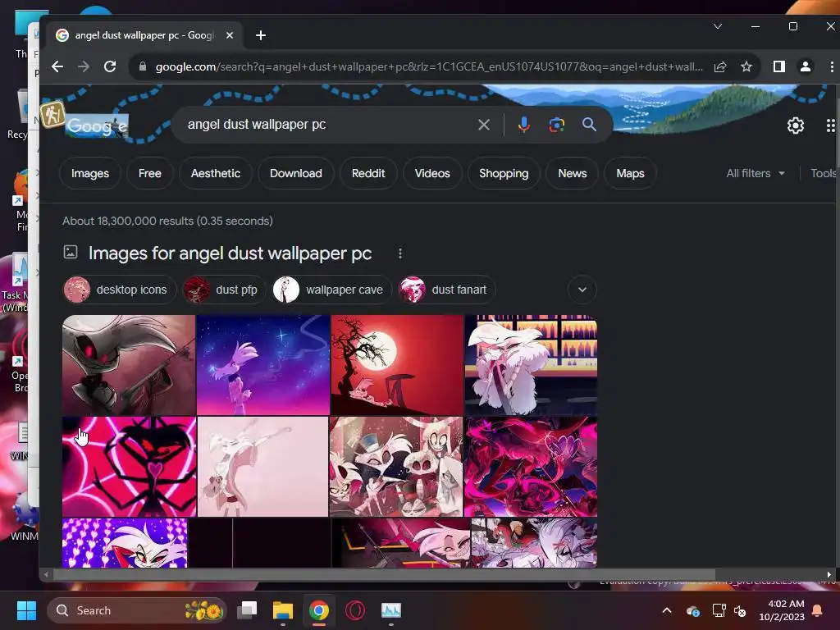Screen dimensions: 840x630
Task: Select the Reddit filter chip
Action: [x=368, y=173]
